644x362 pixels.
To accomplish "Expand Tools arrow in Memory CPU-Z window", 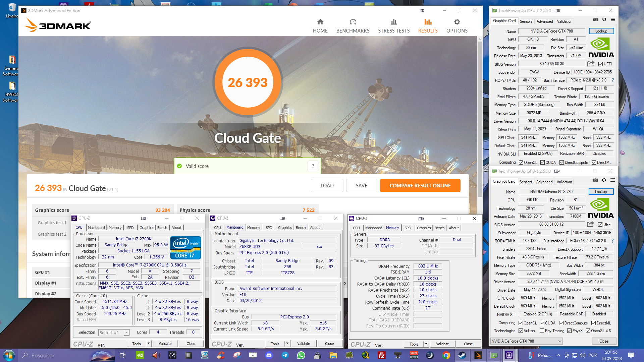I will pos(426,344).
